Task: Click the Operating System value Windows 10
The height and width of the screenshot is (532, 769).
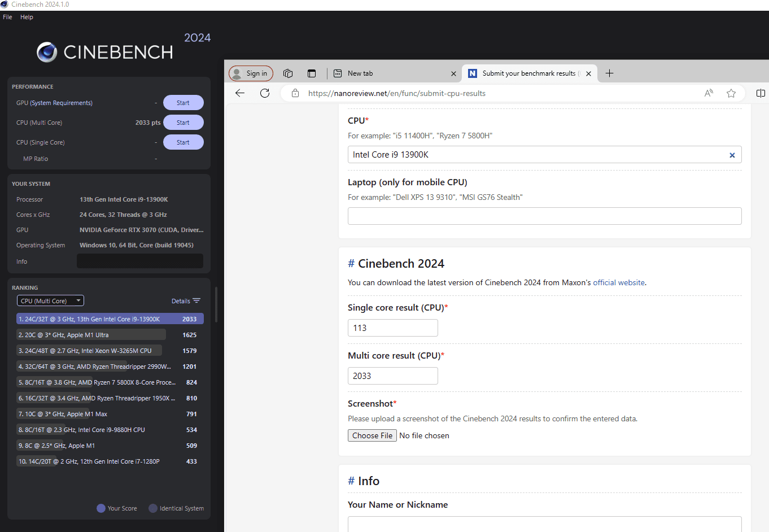Action: [137, 245]
